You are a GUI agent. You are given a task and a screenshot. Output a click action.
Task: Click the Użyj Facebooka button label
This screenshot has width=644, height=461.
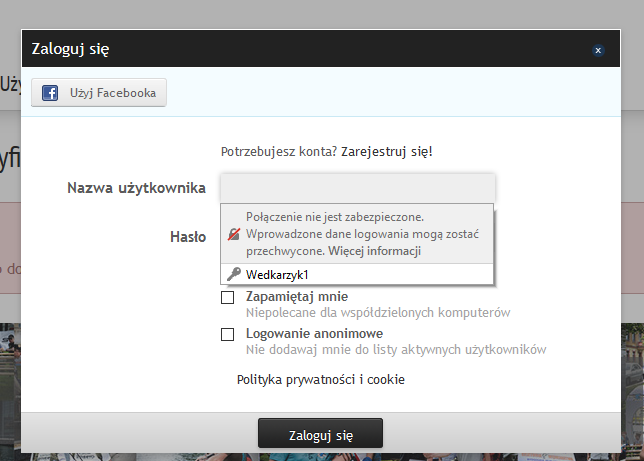pos(112,93)
